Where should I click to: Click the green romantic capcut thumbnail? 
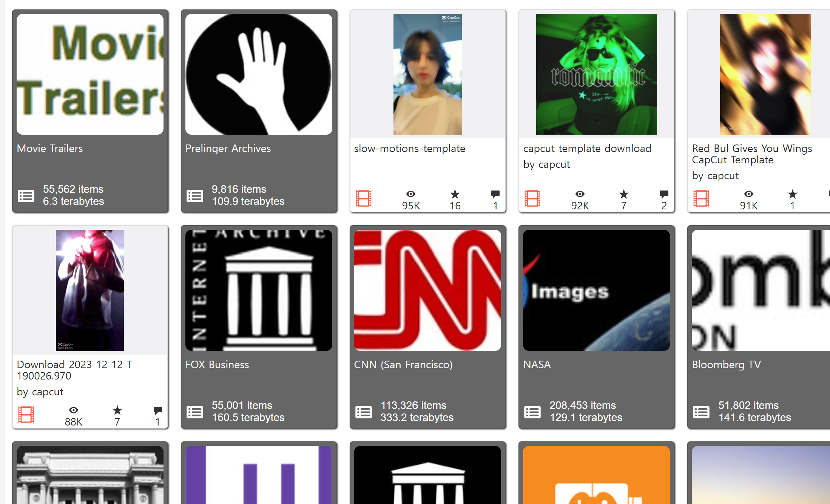[597, 74]
